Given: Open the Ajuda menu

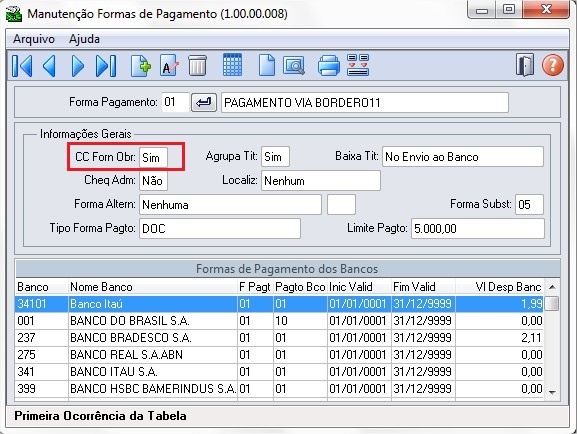Looking at the screenshot, I should (84, 39).
